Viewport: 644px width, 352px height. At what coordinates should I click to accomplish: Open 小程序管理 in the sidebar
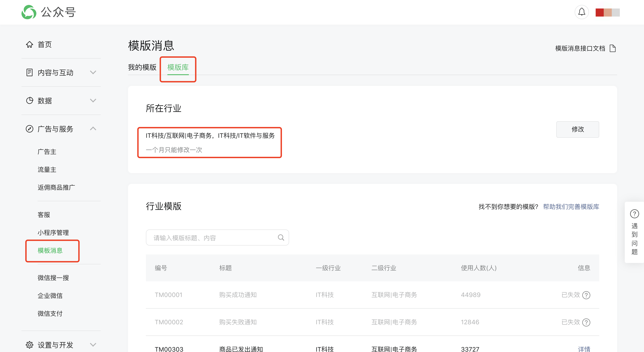coord(53,233)
